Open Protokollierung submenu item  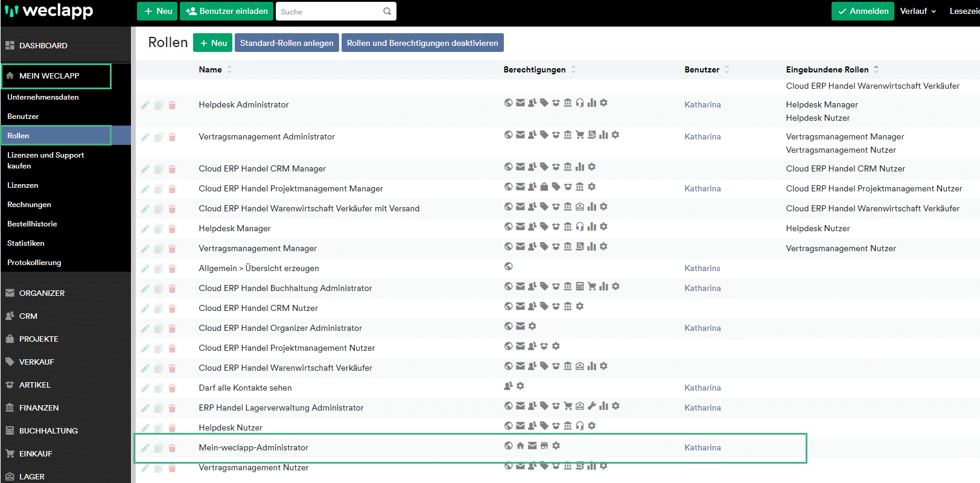pos(34,263)
